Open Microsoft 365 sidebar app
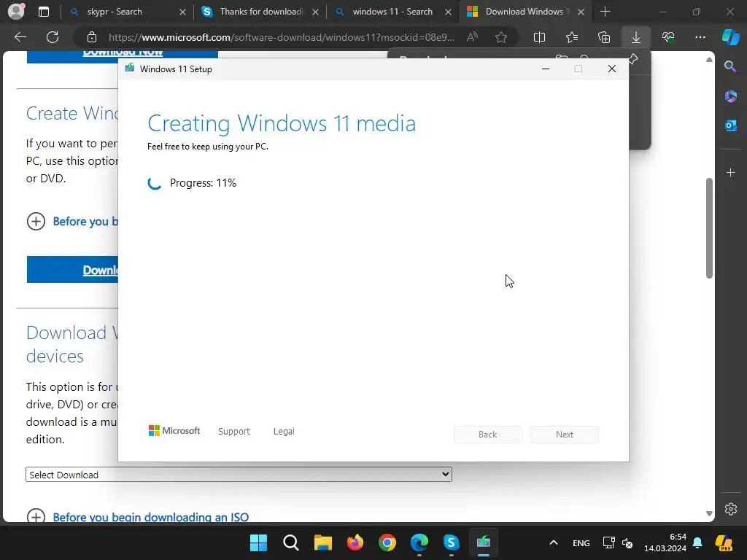747x560 pixels. [x=730, y=96]
